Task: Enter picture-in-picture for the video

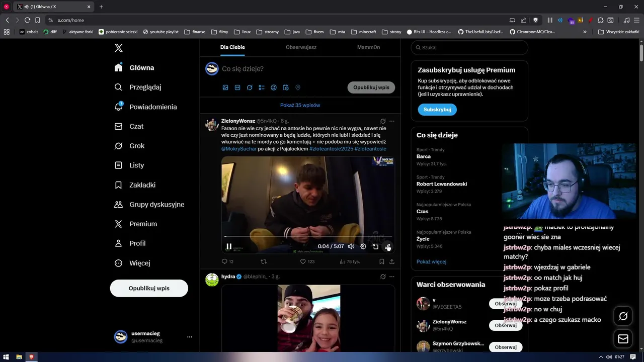Action: [375, 246]
